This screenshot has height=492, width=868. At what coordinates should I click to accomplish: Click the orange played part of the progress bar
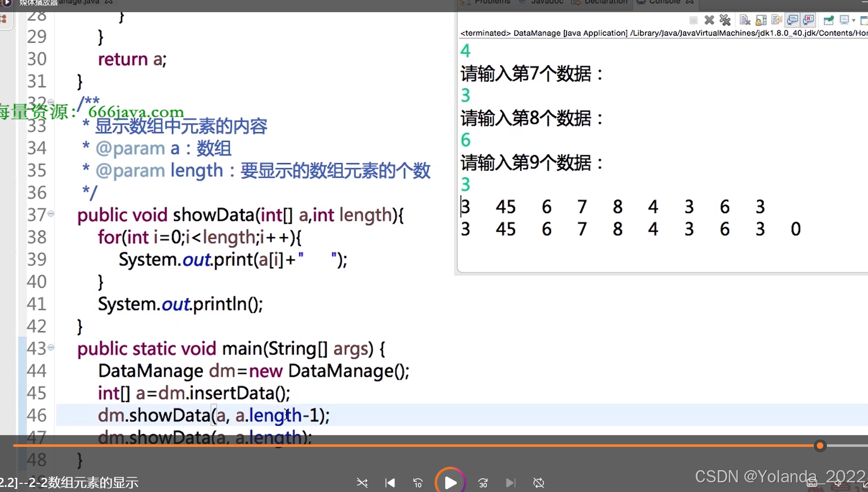(x=413, y=446)
